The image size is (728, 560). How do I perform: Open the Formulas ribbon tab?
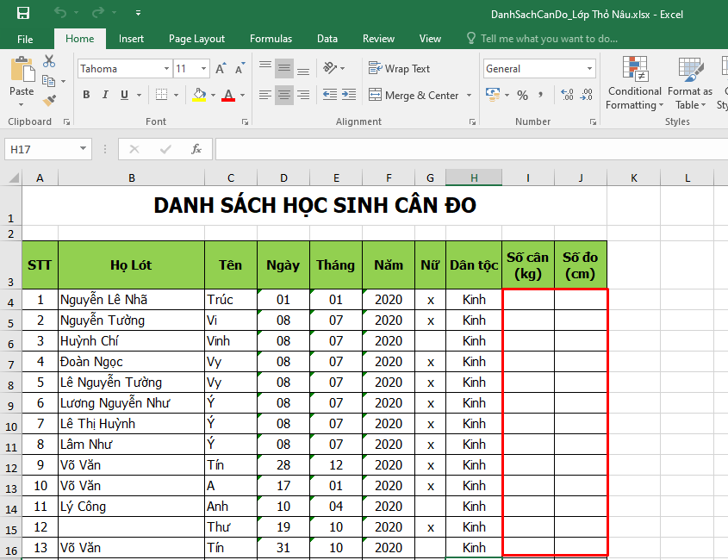(x=271, y=39)
